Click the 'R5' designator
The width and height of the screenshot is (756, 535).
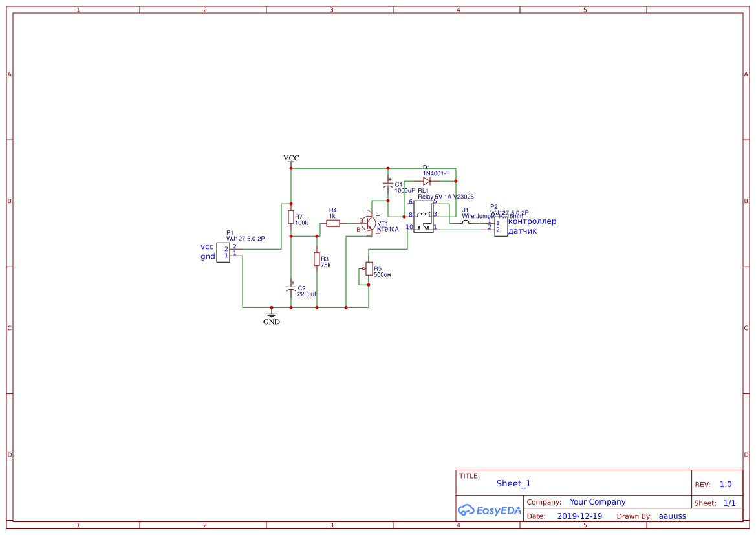[378, 268]
